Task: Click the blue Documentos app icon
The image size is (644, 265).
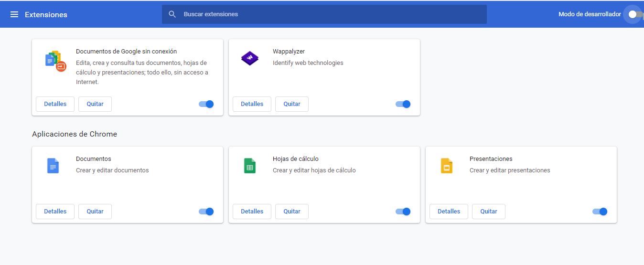Action: 53,166
